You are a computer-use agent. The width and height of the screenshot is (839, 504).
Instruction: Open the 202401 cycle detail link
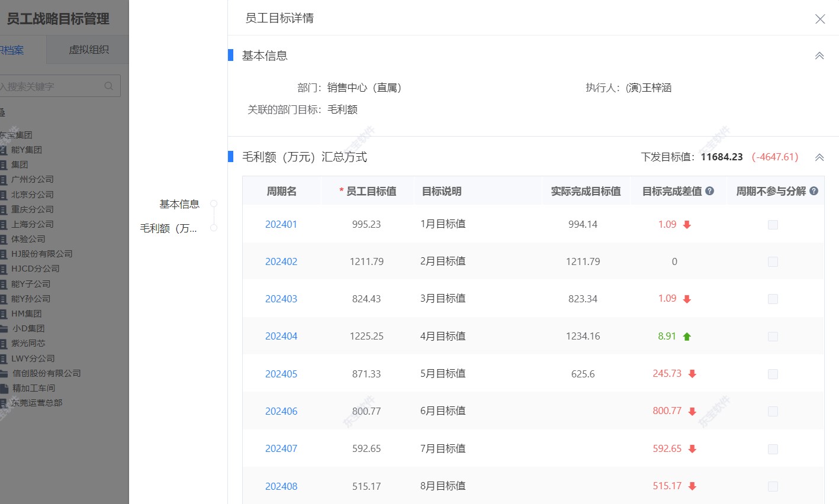point(281,224)
